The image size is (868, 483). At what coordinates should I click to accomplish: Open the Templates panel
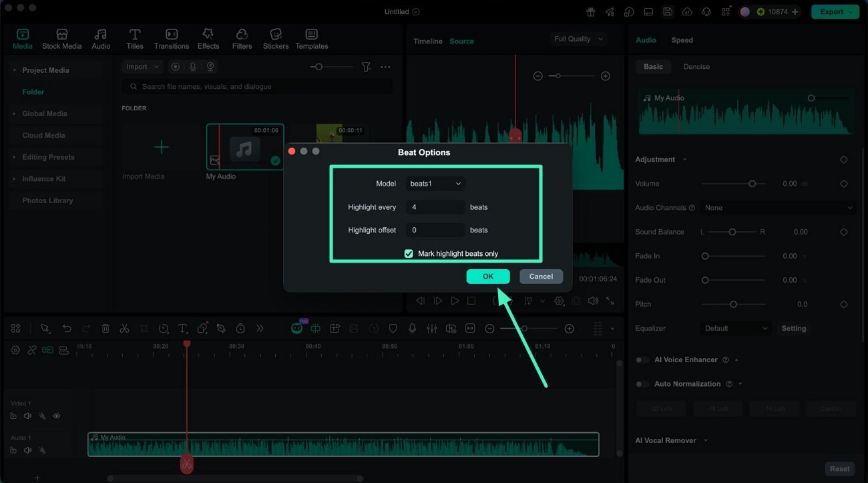tap(312, 39)
